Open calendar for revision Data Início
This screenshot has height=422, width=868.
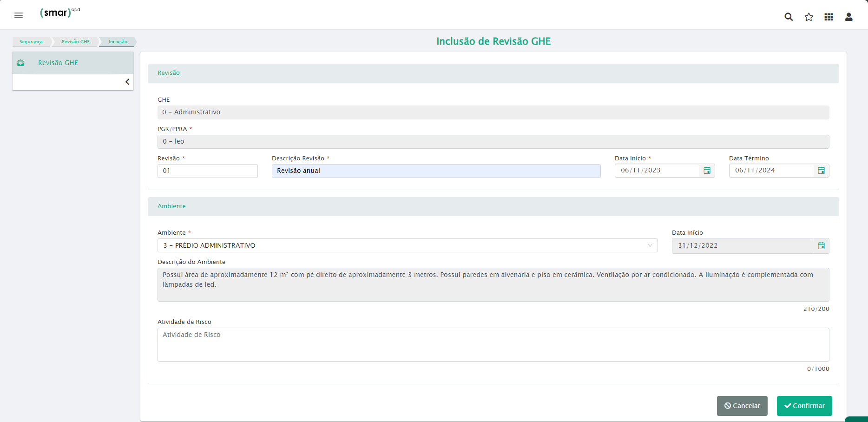click(x=707, y=171)
